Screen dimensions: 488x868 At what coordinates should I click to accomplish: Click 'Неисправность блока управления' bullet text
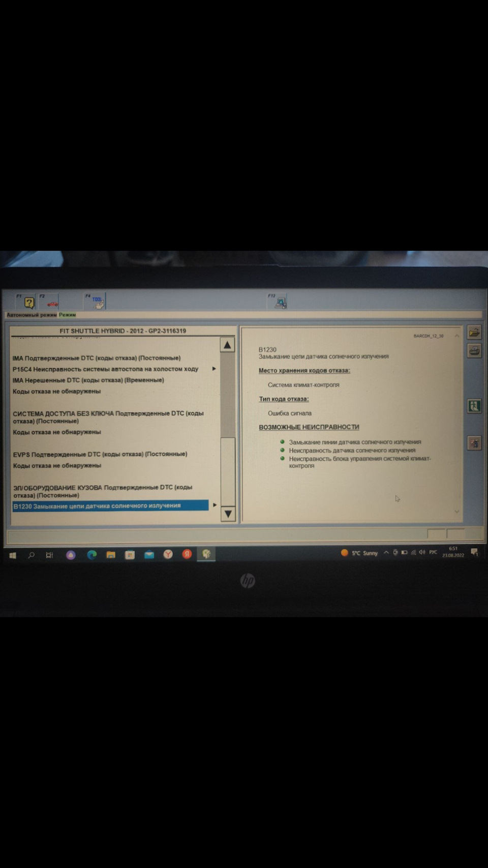pyautogui.click(x=360, y=462)
